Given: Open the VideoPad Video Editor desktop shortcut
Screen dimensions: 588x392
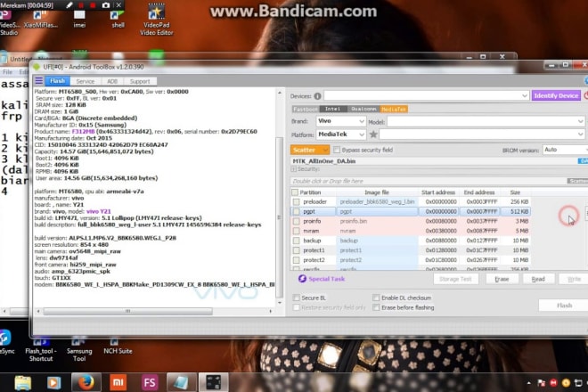Looking at the screenshot, I should (157, 20).
